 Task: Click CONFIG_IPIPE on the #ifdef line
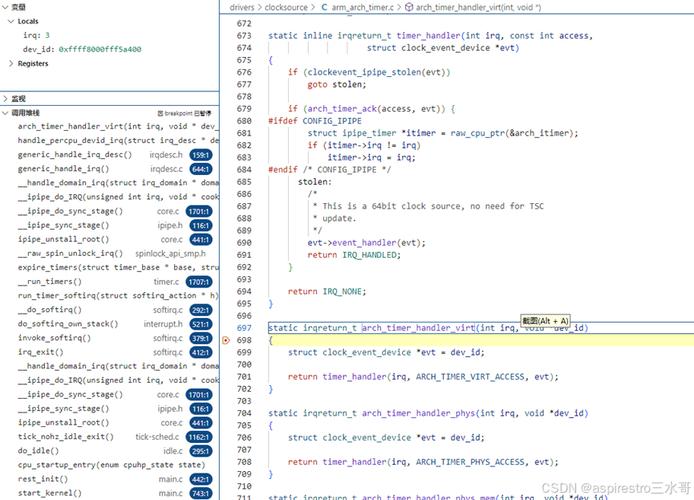[332, 121]
